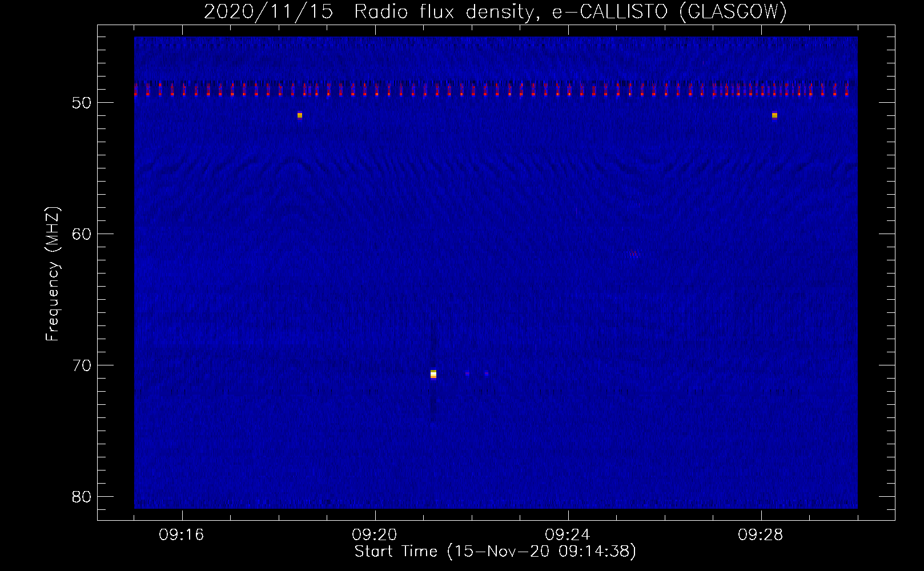Click the "09:16" time tick label

(182, 535)
